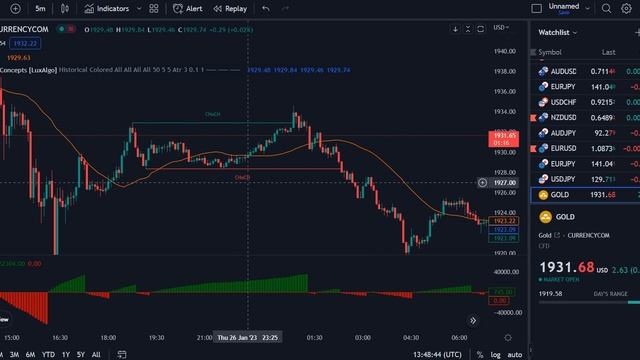Screen dimensions: 640x360
Task: Toggle auto scale mode
Action: point(515,355)
